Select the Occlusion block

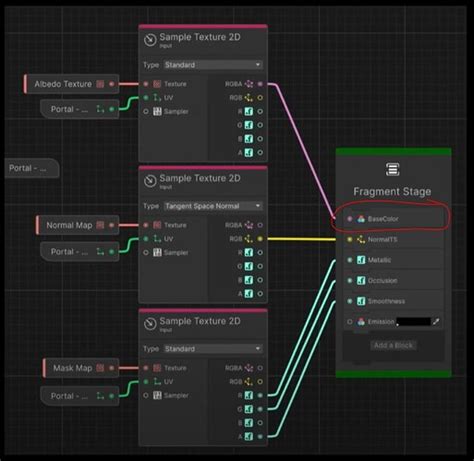(393, 280)
